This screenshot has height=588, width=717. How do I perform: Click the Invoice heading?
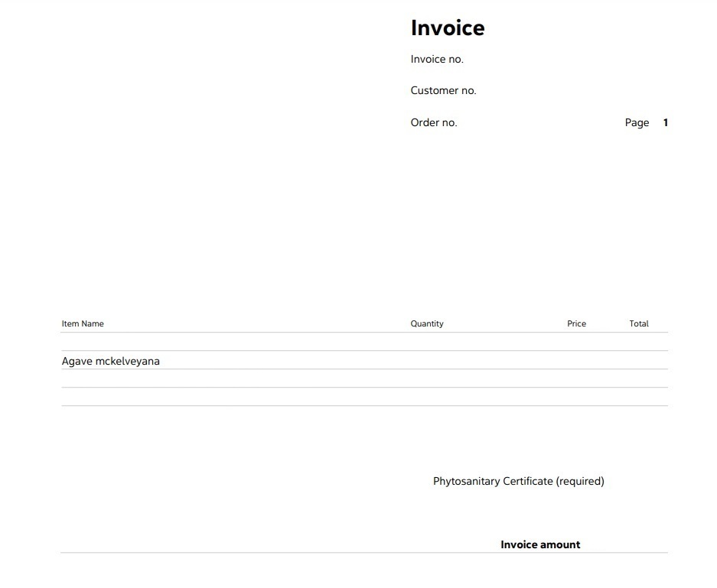click(x=448, y=28)
